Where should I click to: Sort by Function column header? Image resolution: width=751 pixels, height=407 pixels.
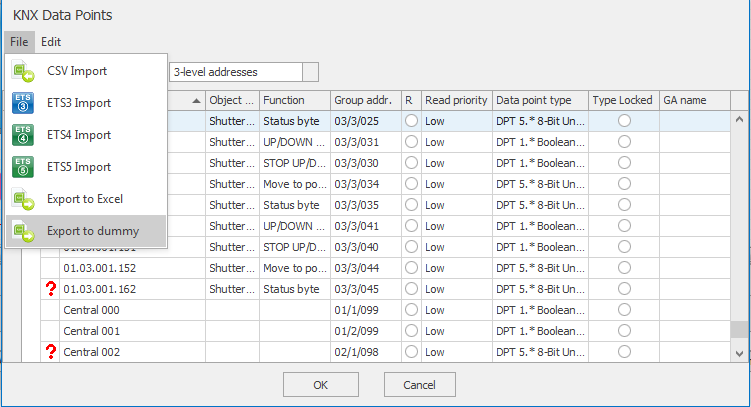[295, 100]
